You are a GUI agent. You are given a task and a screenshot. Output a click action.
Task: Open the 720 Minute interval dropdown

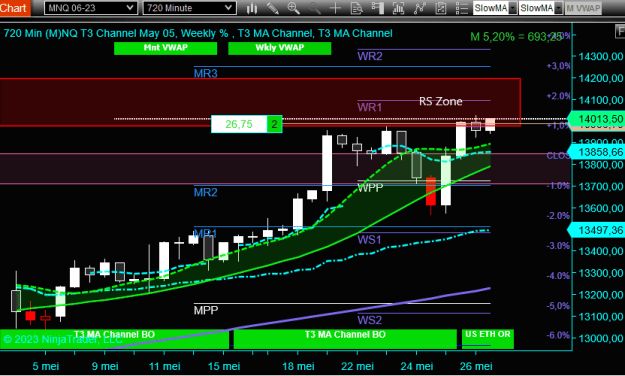point(189,8)
